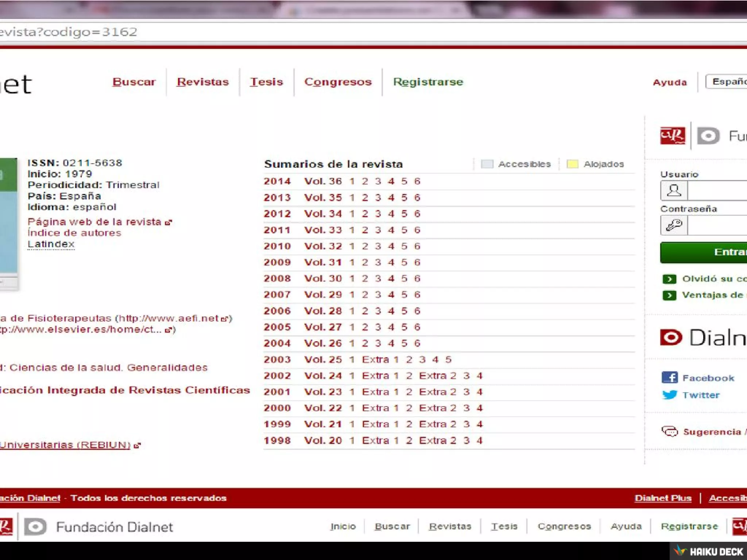
Task: Click Registrarse in the top navigation
Action: point(428,82)
